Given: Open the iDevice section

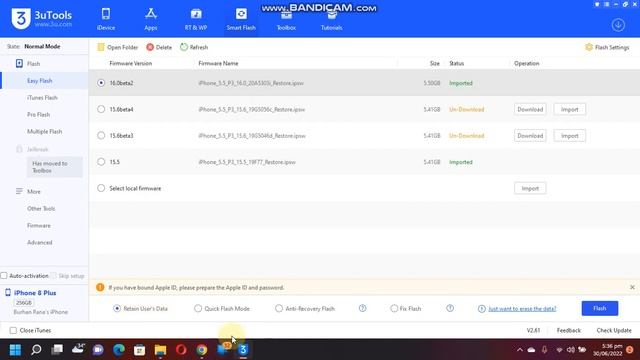Looking at the screenshot, I should (106, 19).
